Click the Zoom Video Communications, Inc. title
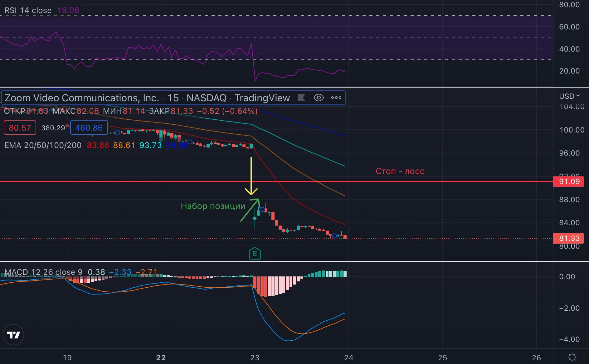The width and height of the screenshot is (589, 364). pos(82,98)
